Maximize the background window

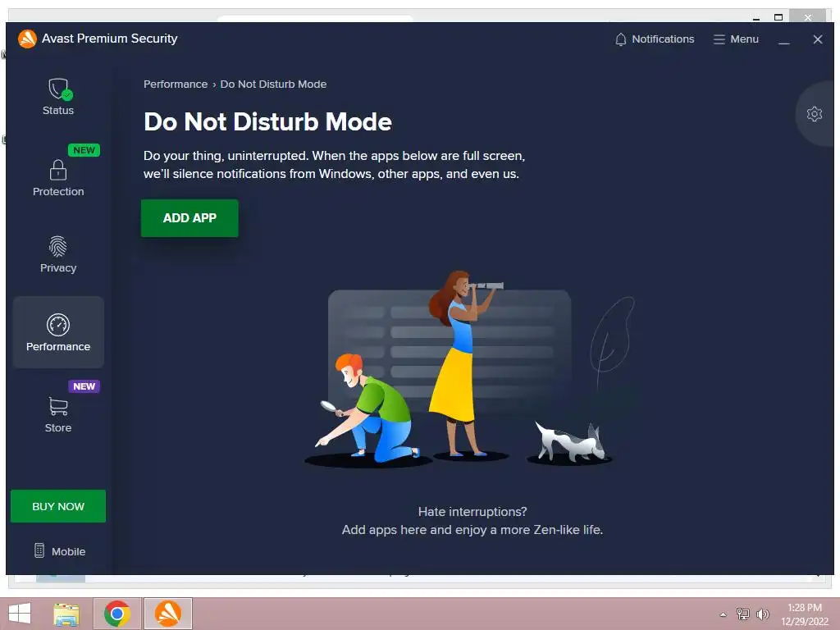(778, 17)
